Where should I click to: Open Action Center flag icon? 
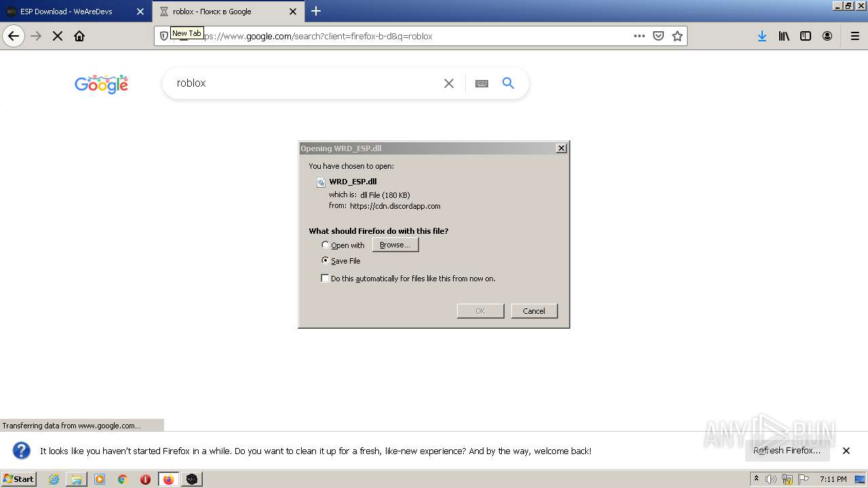(x=804, y=479)
